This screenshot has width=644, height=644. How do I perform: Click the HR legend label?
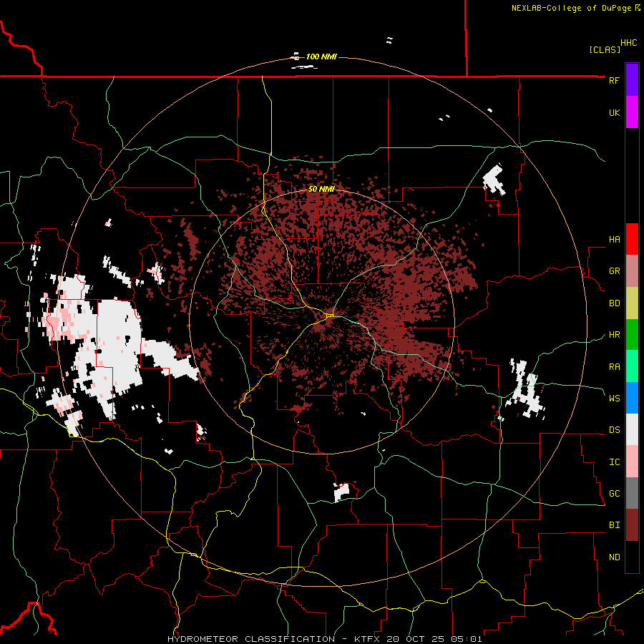614,335
